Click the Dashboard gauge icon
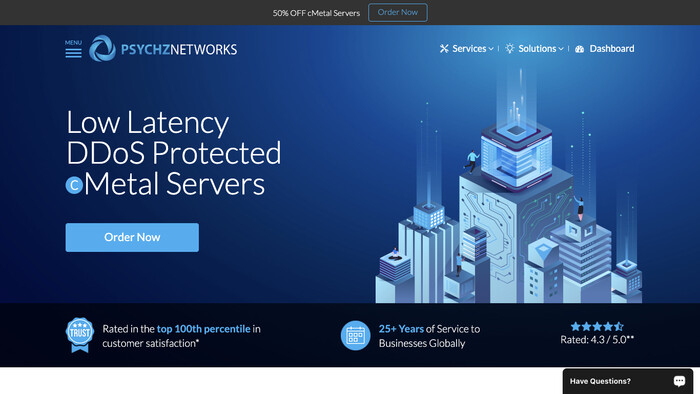Screen dimensions: 700x394 click(x=579, y=49)
